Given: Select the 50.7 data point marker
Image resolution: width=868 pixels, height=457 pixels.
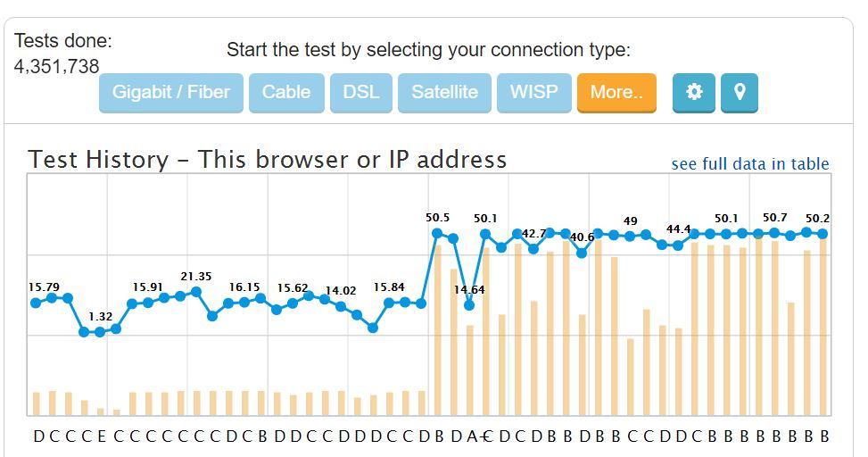Looking at the screenshot, I should coord(774,233).
